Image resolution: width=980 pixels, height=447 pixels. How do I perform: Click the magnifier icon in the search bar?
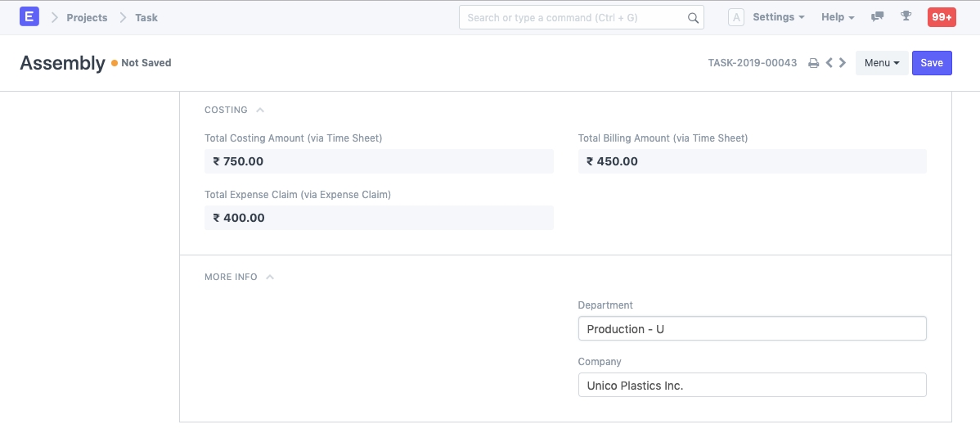click(693, 18)
